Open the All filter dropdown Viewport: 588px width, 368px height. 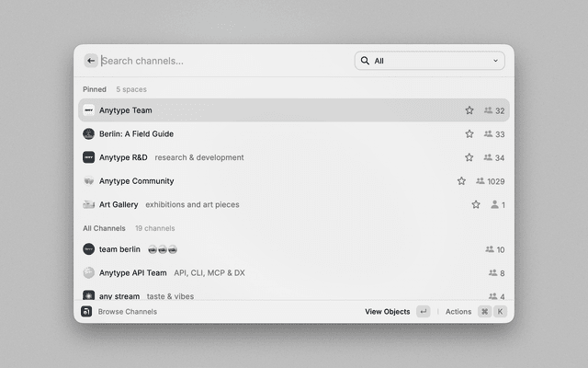(x=429, y=61)
